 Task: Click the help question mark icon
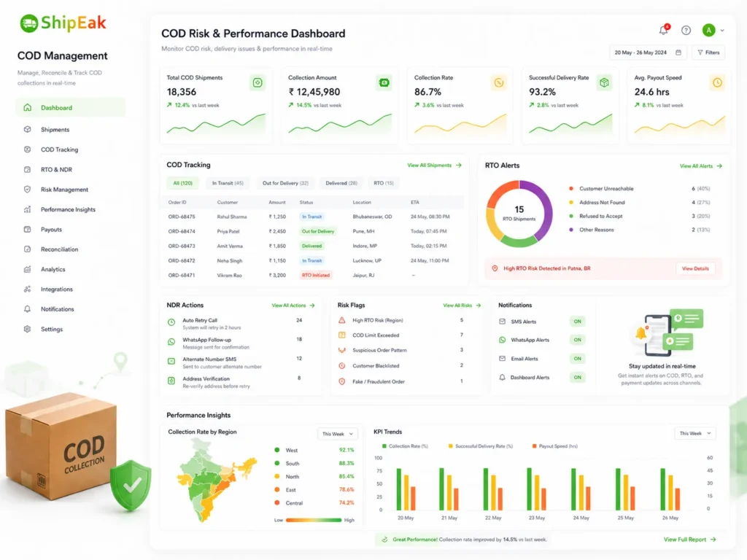tap(686, 31)
